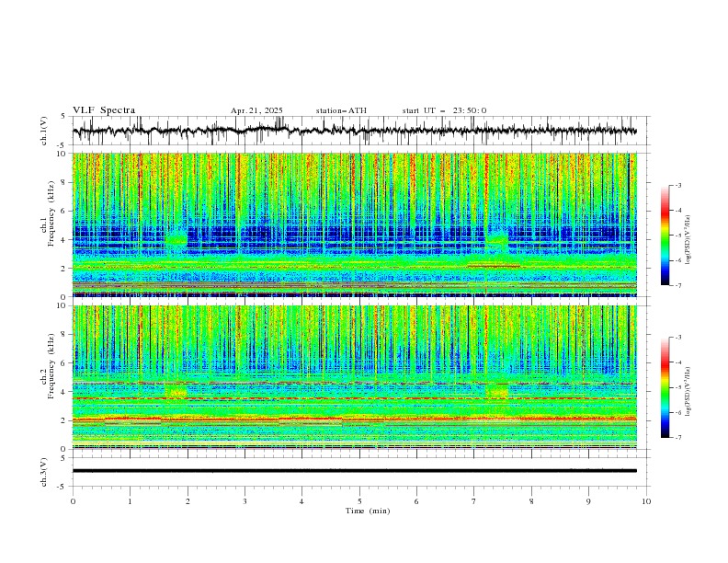Click time axis tick "9"

coord(588,501)
